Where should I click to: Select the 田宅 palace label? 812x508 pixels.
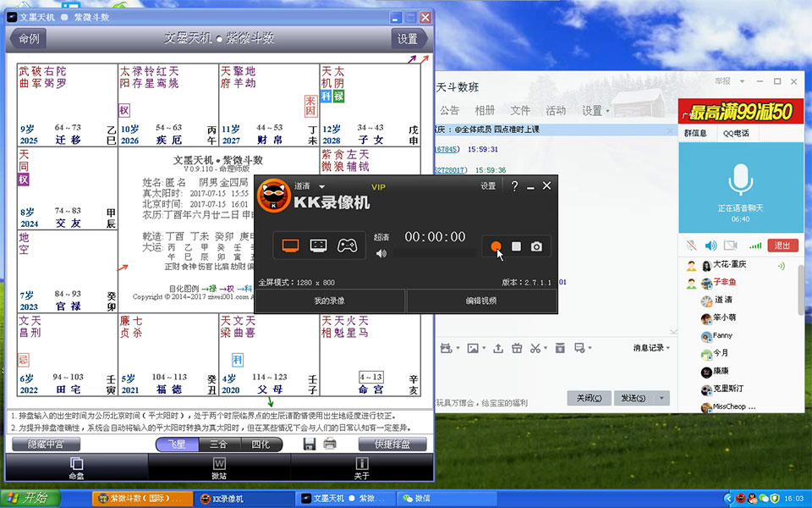pos(68,389)
